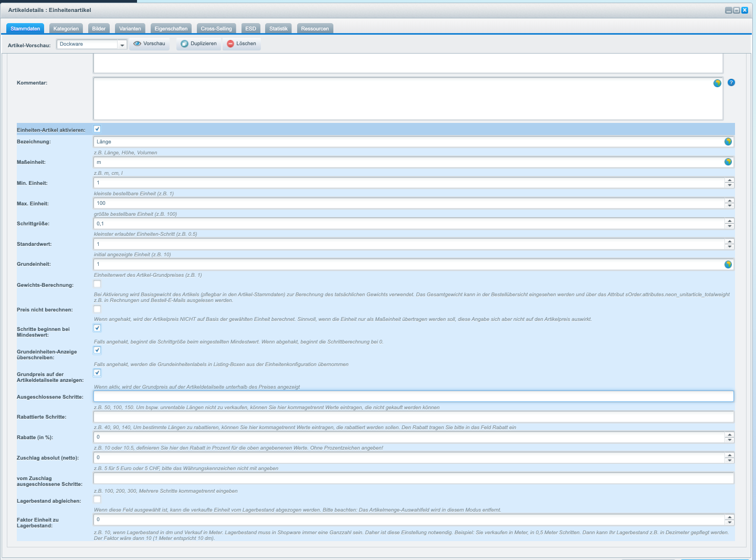Click the Vorschau preview button
This screenshot has width=756, height=560.
(150, 44)
